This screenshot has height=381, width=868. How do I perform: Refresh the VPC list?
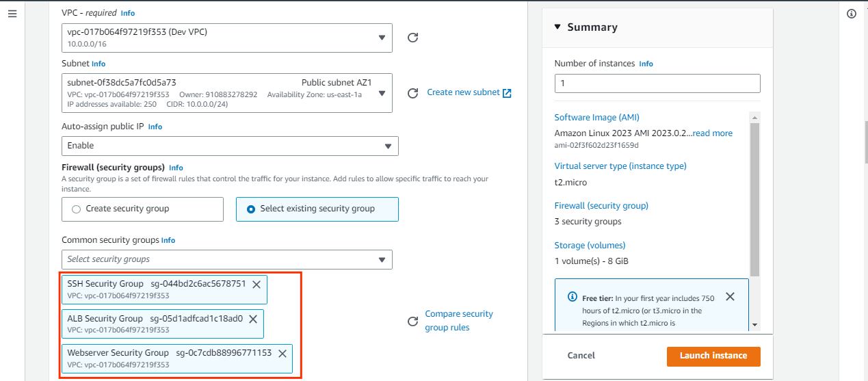(x=412, y=38)
